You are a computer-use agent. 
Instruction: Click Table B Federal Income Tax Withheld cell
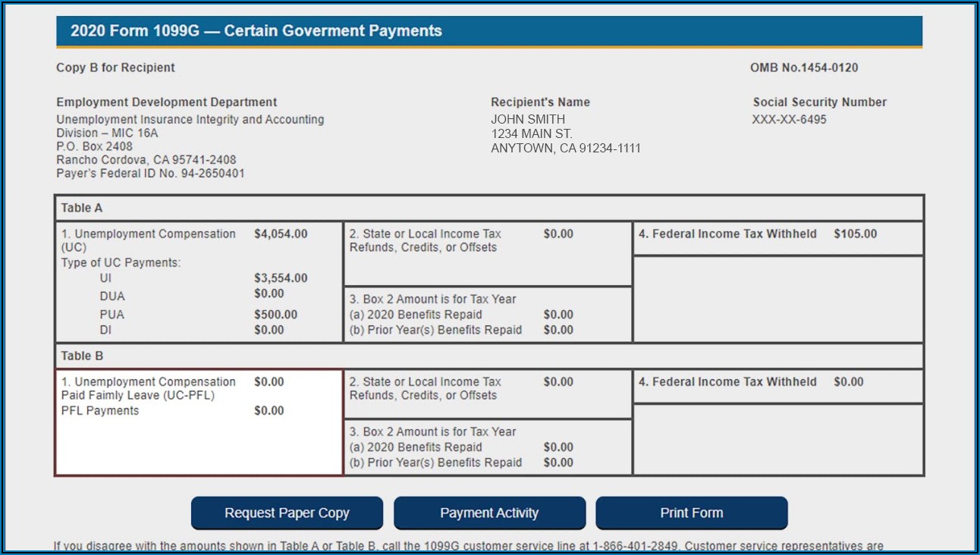click(x=777, y=386)
